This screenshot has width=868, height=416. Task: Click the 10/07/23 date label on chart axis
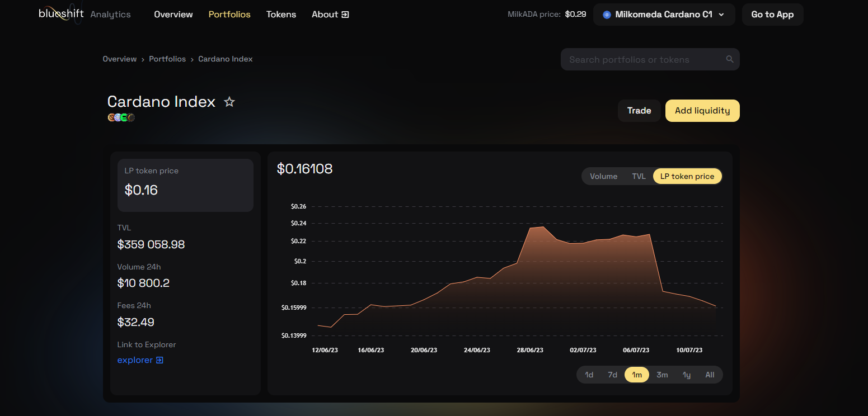click(689, 350)
